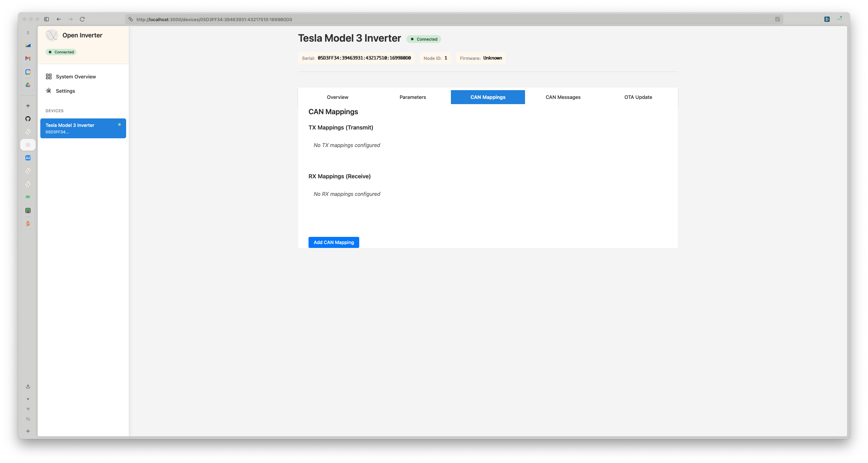This screenshot has width=868, height=463.
Task: Toggle the browser sidebar panel icon
Action: coord(46,19)
